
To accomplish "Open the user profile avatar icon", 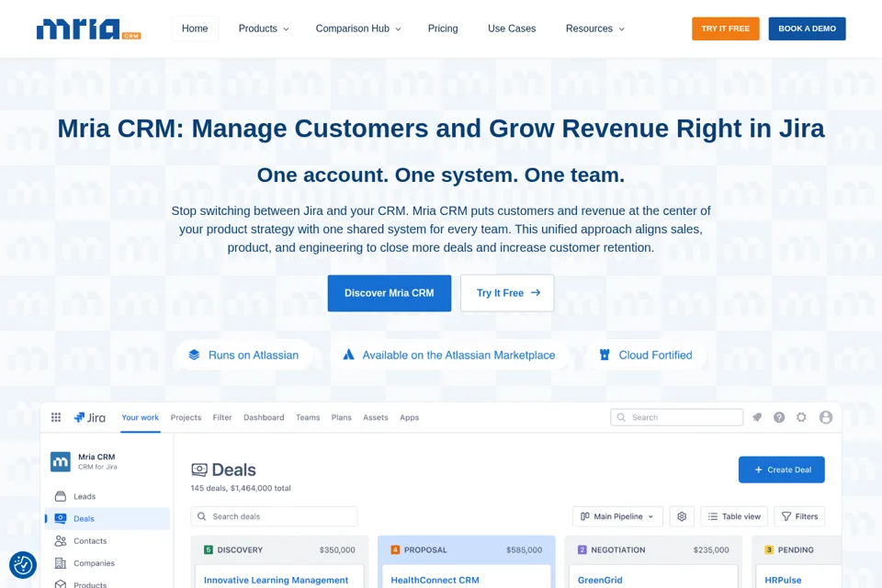I will (x=826, y=417).
